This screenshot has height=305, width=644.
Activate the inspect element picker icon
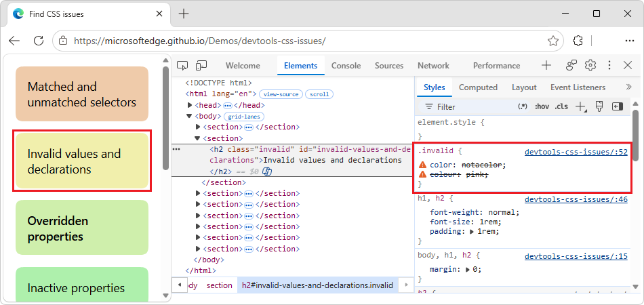[182, 65]
